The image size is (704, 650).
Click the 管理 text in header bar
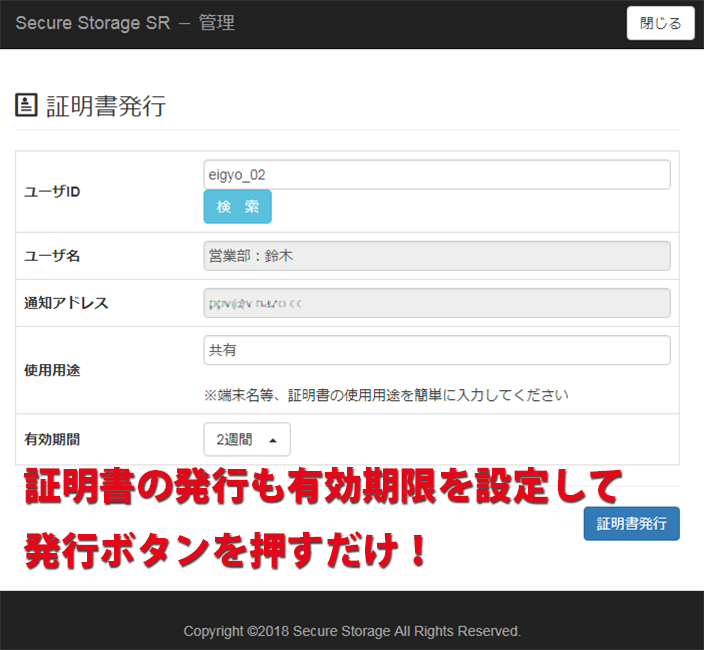pyautogui.click(x=217, y=23)
